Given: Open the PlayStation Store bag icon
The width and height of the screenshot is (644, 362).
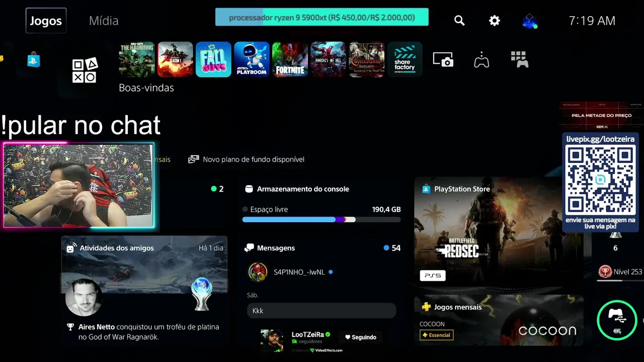Looking at the screenshot, I should click(34, 60).
